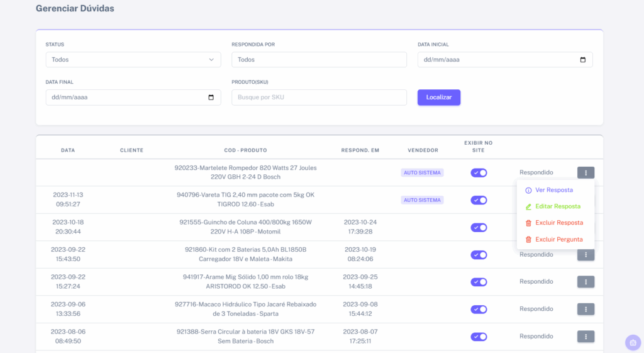Expand the Status dropdown
The height and width of the screenshot is (353, 644).
point(133,60)
